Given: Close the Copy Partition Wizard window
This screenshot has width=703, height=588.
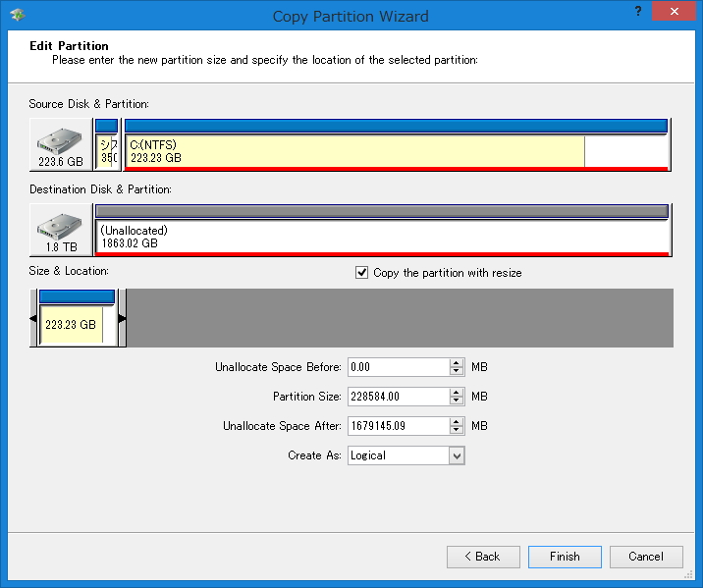Looking at the screenshot, I should coord(674,11).
